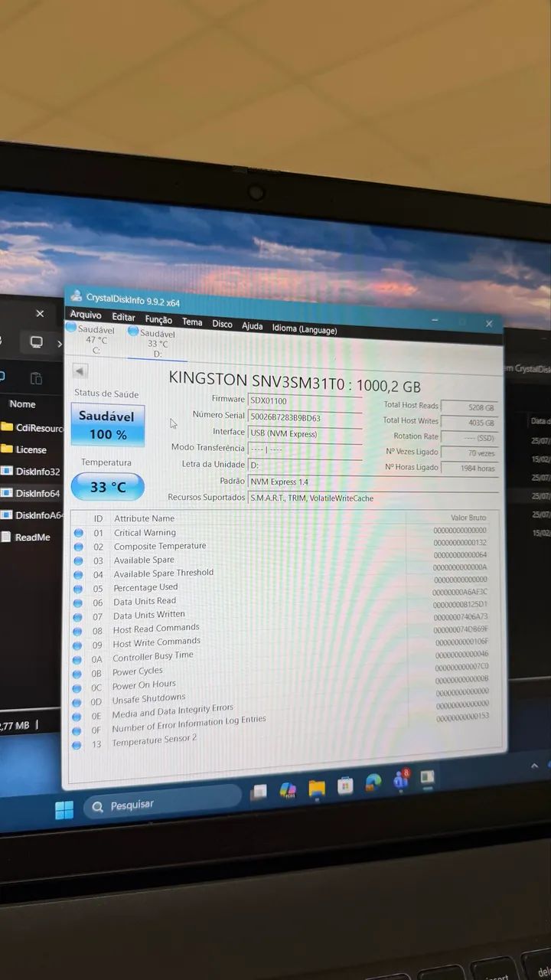Viewport: 551px width, 980px height.
Task: Open the Ajuda menu
Action: (x=252, y=325)
